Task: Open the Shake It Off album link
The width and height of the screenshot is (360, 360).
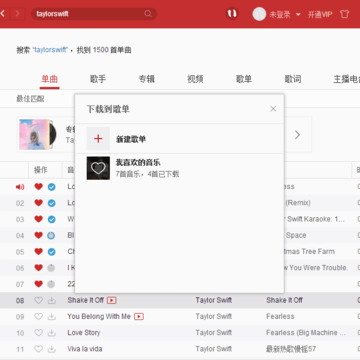Action: pyautogui.click(x=284, y=300)
